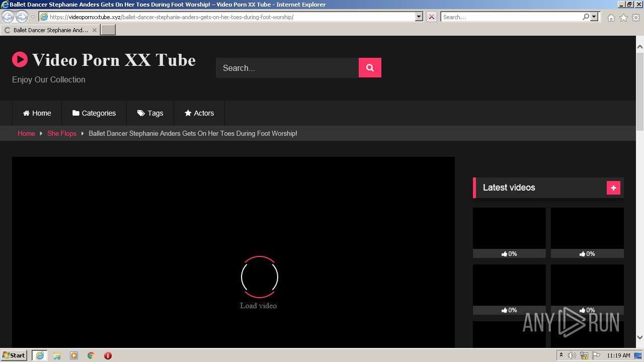644x362 pixels.
Task: Open the Action Center flag icon
Action: click(597, 355)
